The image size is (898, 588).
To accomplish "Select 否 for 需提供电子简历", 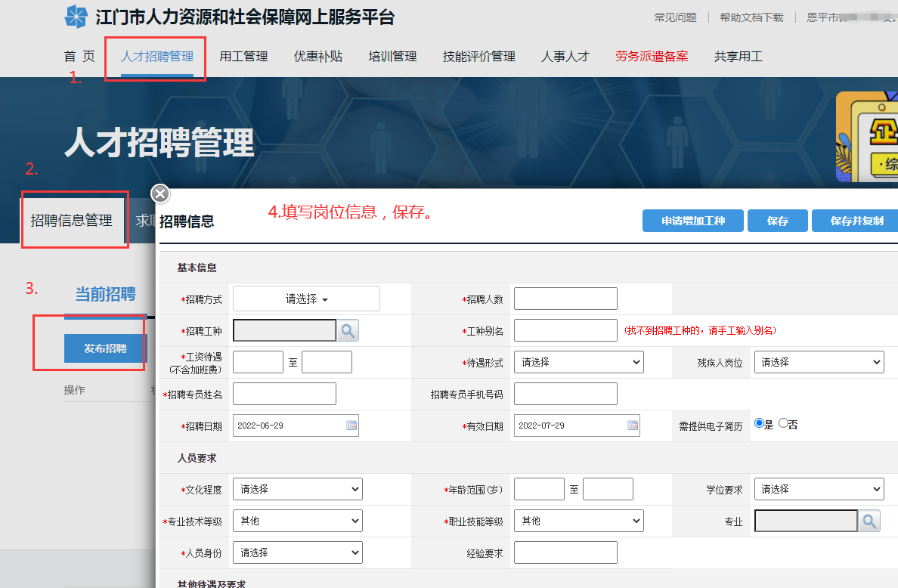I will [x=783, y=424].
